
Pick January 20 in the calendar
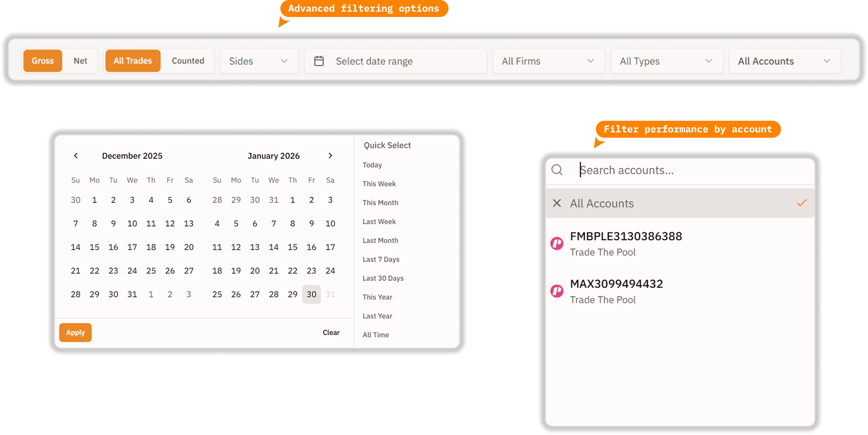point(255,271)
